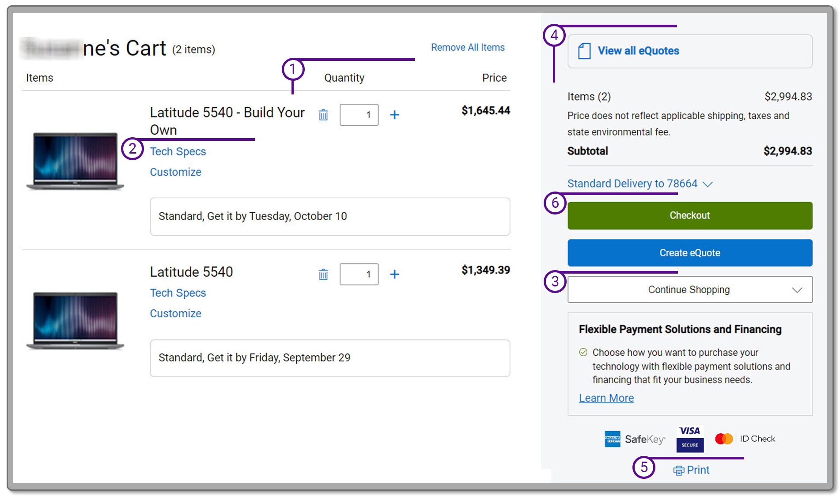Click the $1,645.44 price
Viewport: 840px width, 504px height.
click(x=486, y=110)
